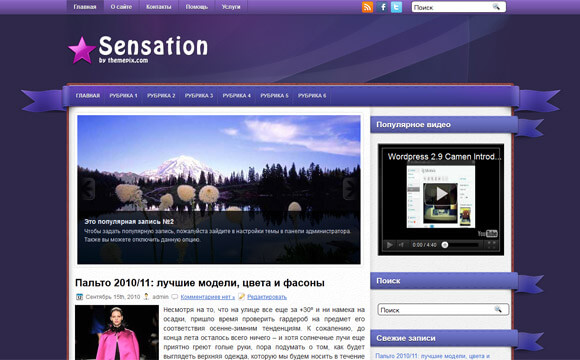
Task: Select РУБРИКА 6 in ribbon navigation
Action: (312, 95)
